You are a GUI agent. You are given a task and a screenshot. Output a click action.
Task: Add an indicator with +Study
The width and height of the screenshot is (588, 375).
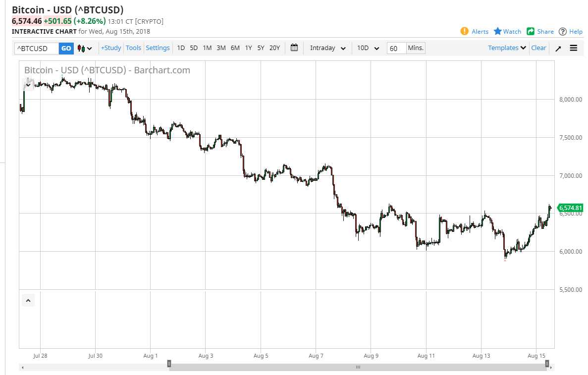[x=110, y=48]
